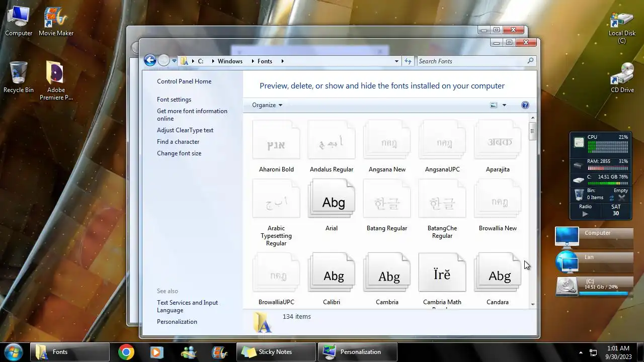This screenshot has width=644, height=362.
Task: Click the taskbar clock showing 1:01 AM
Action: [x=618, y=352]
